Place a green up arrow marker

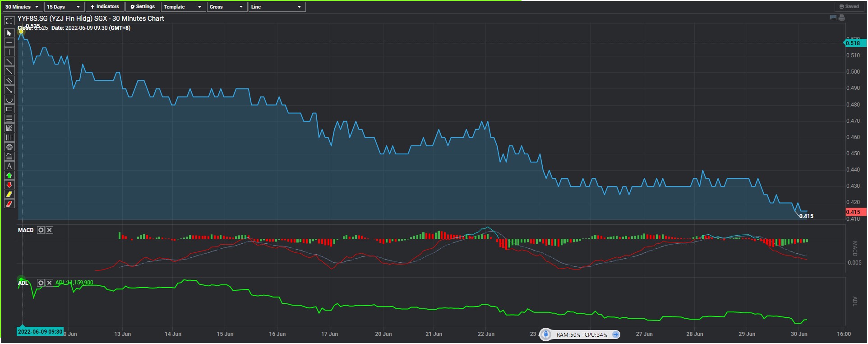coord(9,176)
